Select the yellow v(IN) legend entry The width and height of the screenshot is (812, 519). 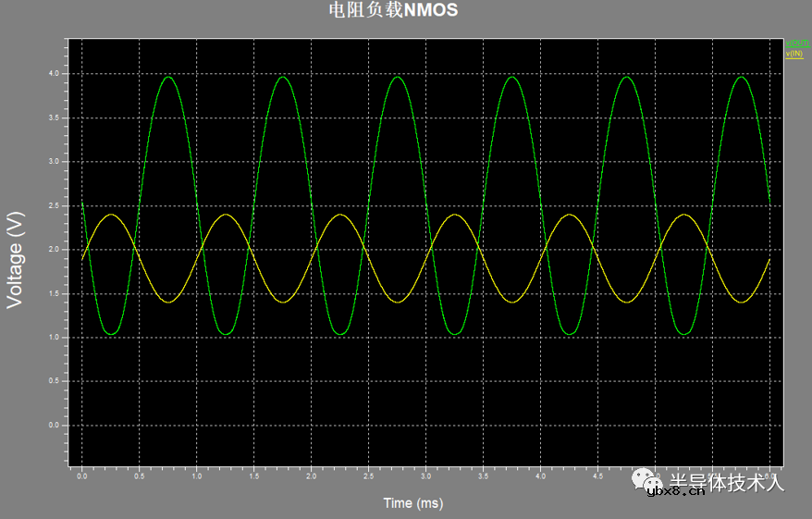(x=794, y=54)
